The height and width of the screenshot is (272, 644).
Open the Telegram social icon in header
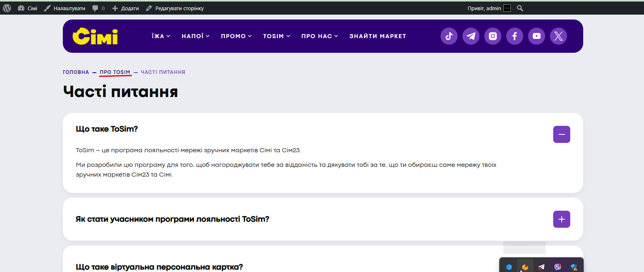(471, 36)
